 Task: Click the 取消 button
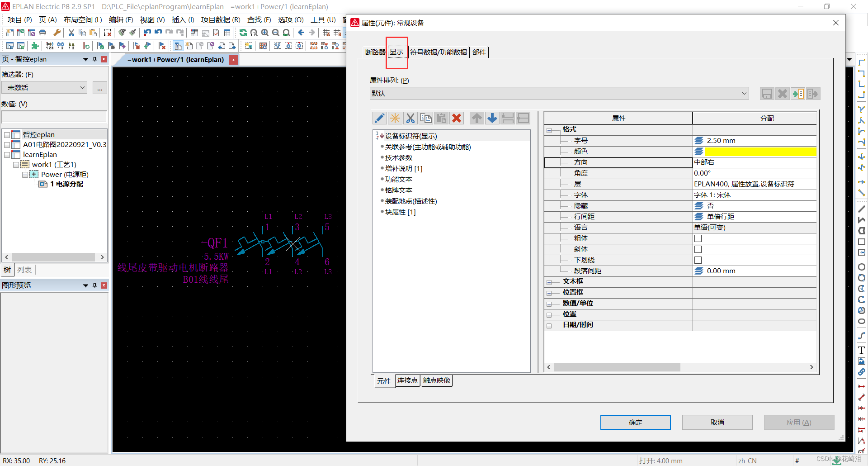[x=717, y=422]
